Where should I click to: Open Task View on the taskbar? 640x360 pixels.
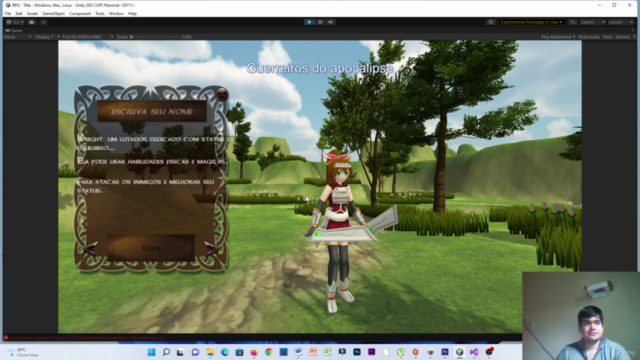(180, 352)
